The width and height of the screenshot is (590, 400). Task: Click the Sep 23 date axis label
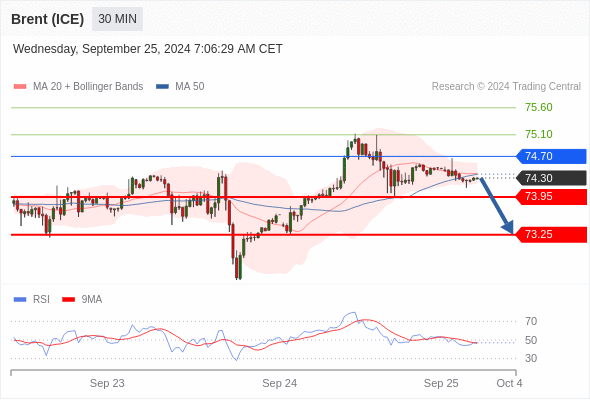(x=107, y=383)
